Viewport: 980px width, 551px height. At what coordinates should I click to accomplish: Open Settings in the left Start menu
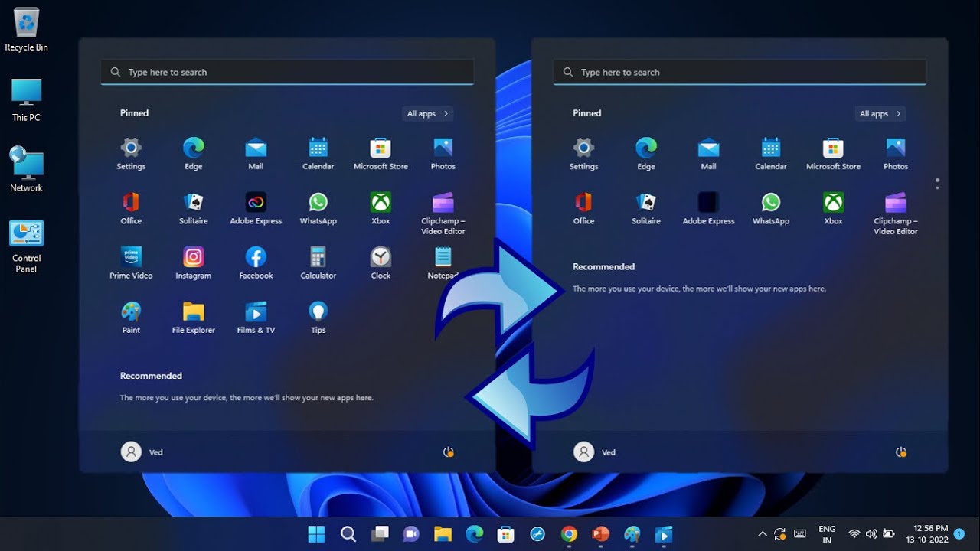[x=131, y=153]
